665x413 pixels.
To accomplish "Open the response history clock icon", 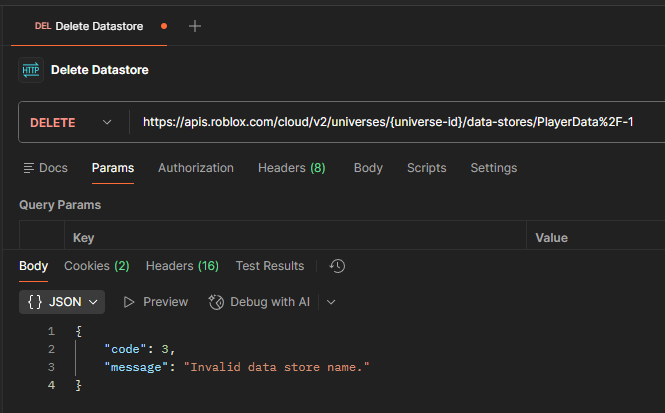I will pos(337,266).
